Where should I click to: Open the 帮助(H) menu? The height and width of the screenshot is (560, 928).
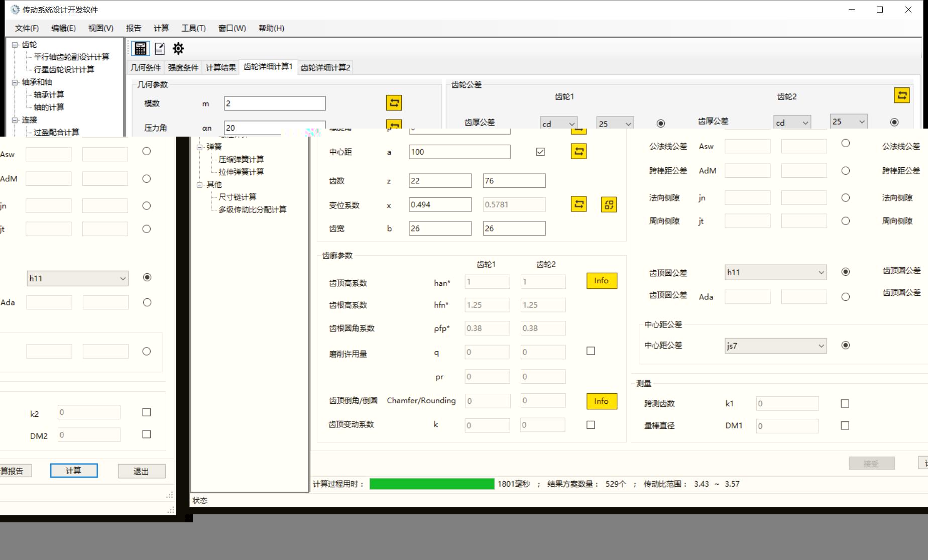(x=271, y=28)
